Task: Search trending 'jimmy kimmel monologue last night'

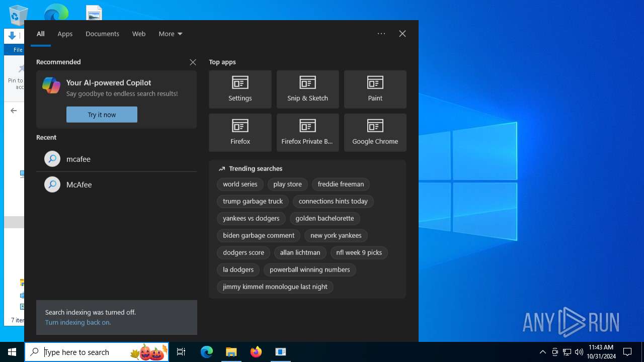Action: [x=275, y=287]
